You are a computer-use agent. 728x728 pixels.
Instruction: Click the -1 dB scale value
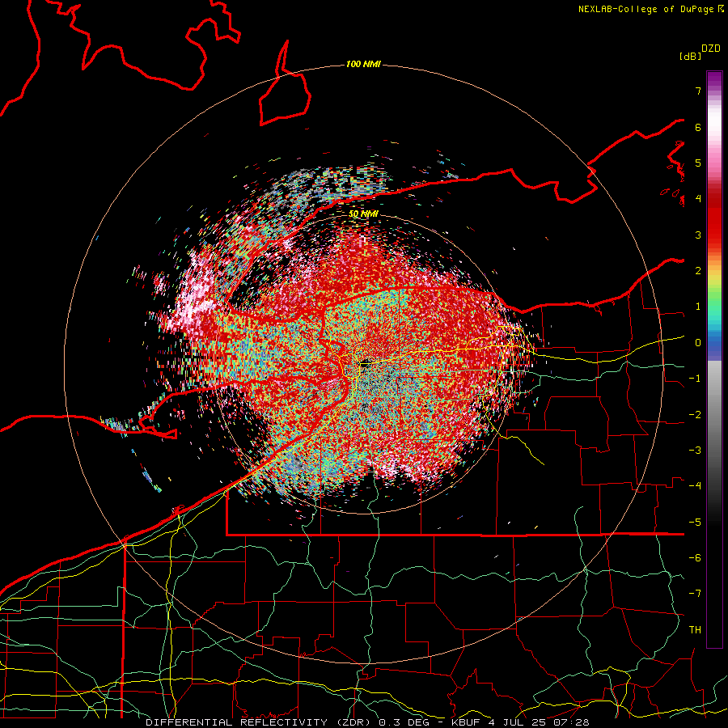(695, 379)
